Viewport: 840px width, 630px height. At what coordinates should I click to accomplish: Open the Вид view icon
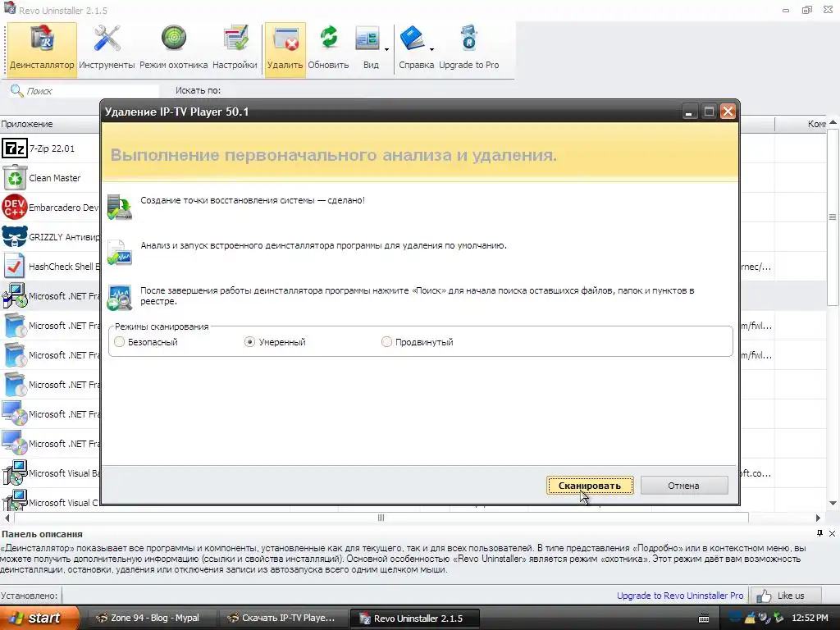coord(367,41)
